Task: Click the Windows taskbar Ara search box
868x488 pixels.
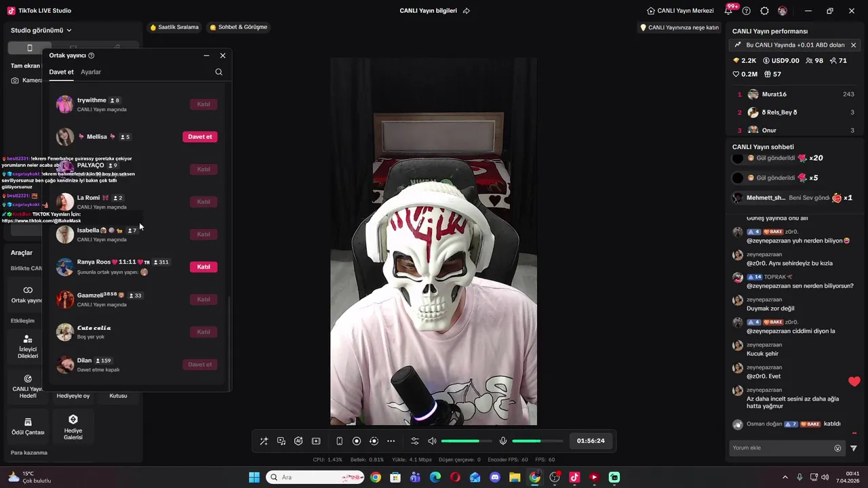Action: (315, 477)
